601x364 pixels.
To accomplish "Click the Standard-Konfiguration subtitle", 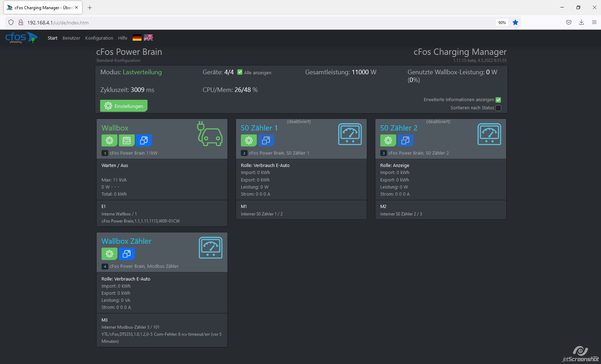I will point(118,60).
